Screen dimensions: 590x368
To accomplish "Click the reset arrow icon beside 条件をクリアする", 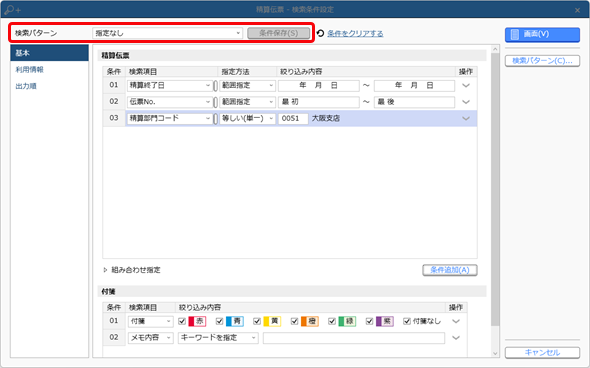I will point(320,33).
